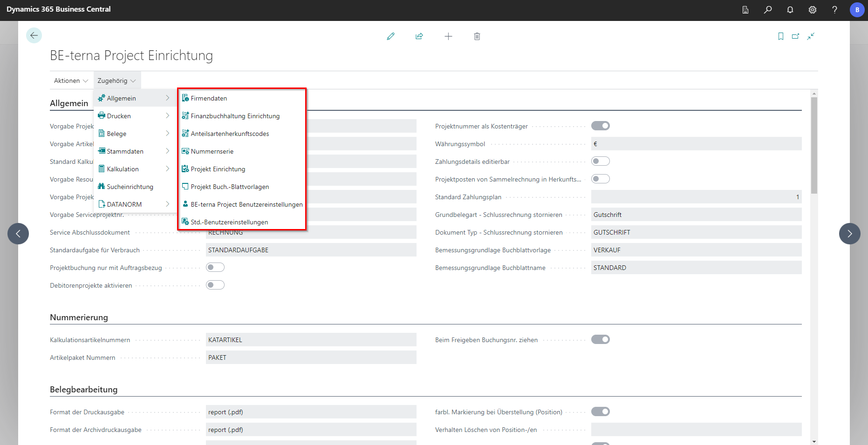868x445 pixels.
Task: Enable Zahlungsdetails editierbar toggle
Action: [600, 162]
